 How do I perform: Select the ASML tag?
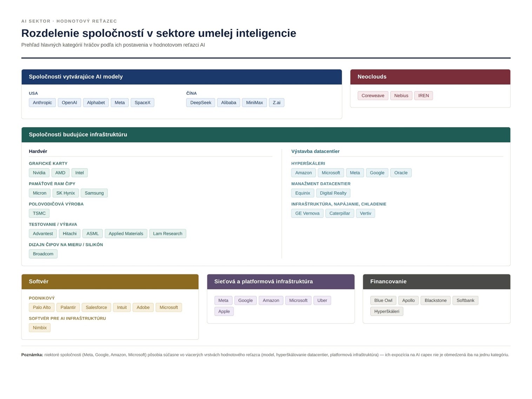(93, 234)
